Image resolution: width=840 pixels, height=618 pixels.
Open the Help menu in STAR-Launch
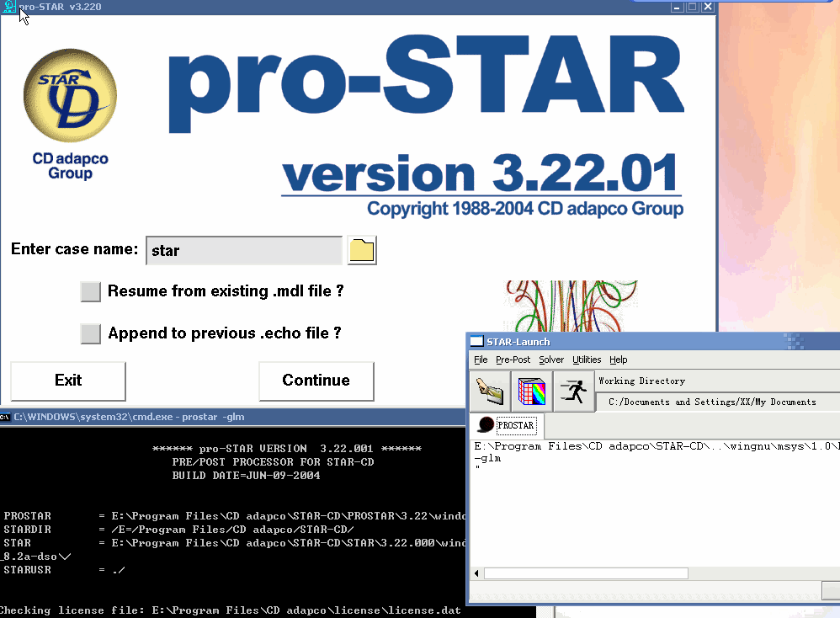618,360
